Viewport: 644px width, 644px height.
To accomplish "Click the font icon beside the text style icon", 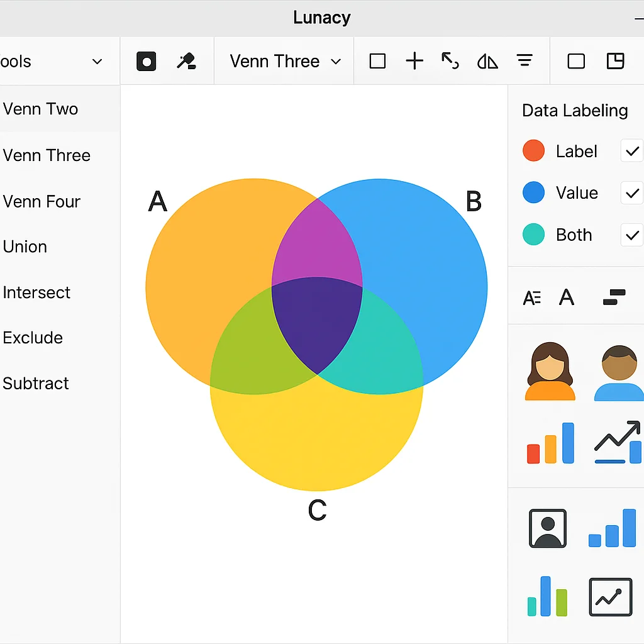I will [x=567, y=297].
